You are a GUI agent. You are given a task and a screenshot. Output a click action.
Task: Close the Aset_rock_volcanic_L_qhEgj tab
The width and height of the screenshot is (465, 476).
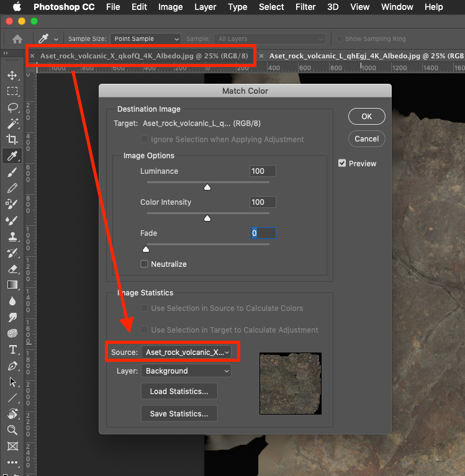click(x=261, y=56)
